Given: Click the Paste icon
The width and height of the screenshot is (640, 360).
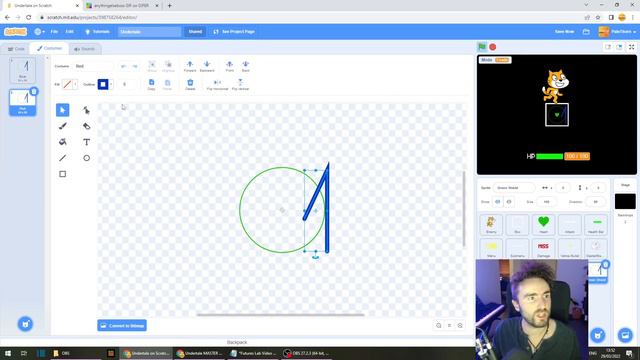Looking at the screenshot, I should point(167,84).
